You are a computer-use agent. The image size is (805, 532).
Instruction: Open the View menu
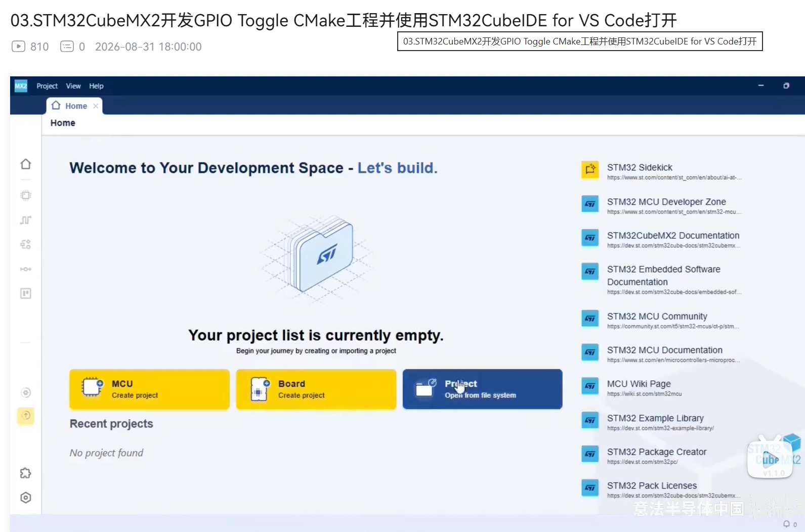click(x=73, y=86)
